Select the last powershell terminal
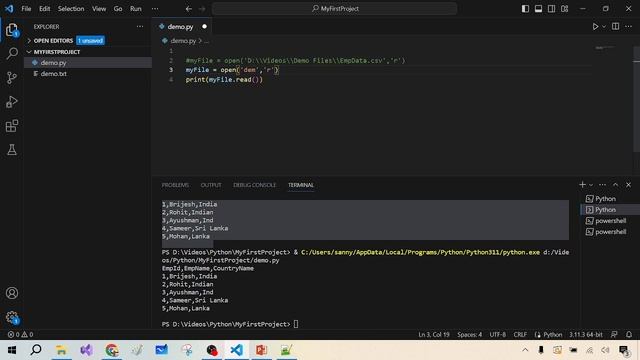The image size is (640, 360). 610,232
